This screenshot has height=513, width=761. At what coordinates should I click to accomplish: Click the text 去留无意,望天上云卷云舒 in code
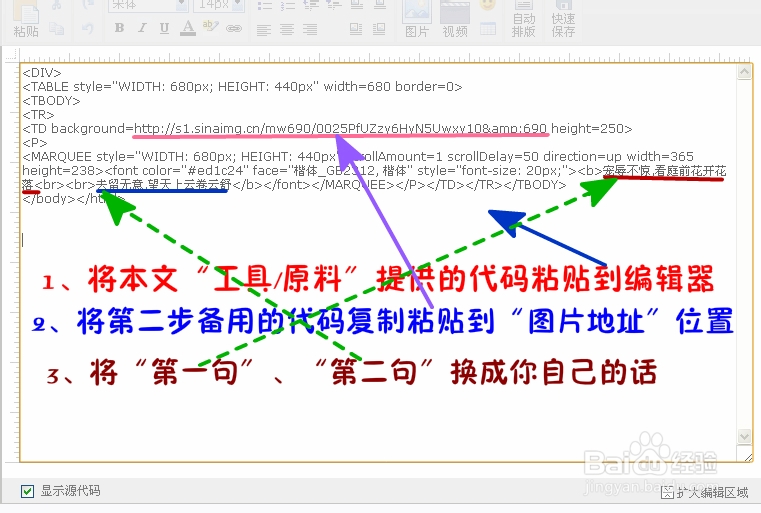pos(164,185)
